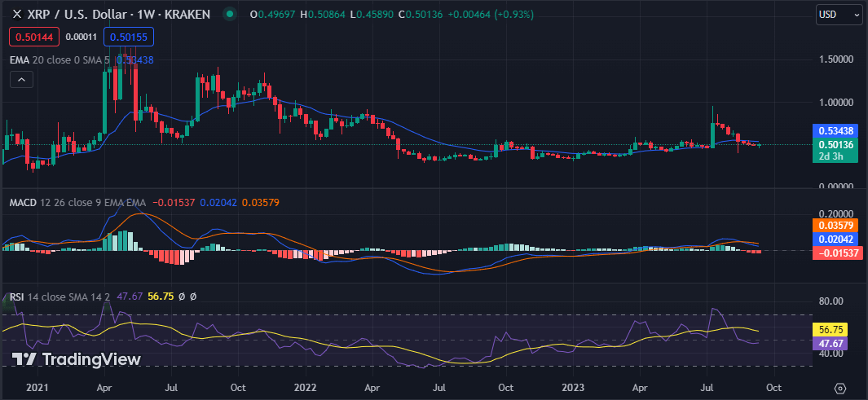Screen dimensions: 868x400
Task: Open the USD currency dropdown
Action: point(839,15)
